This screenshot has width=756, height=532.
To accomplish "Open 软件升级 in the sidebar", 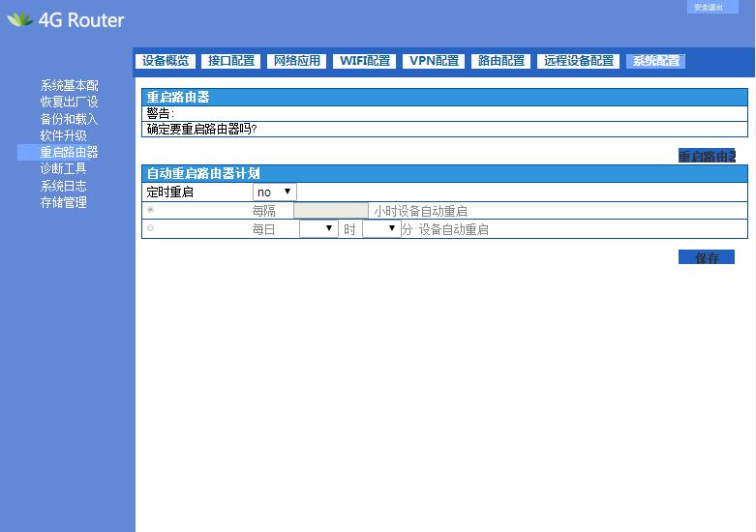I will pos(63,135).
